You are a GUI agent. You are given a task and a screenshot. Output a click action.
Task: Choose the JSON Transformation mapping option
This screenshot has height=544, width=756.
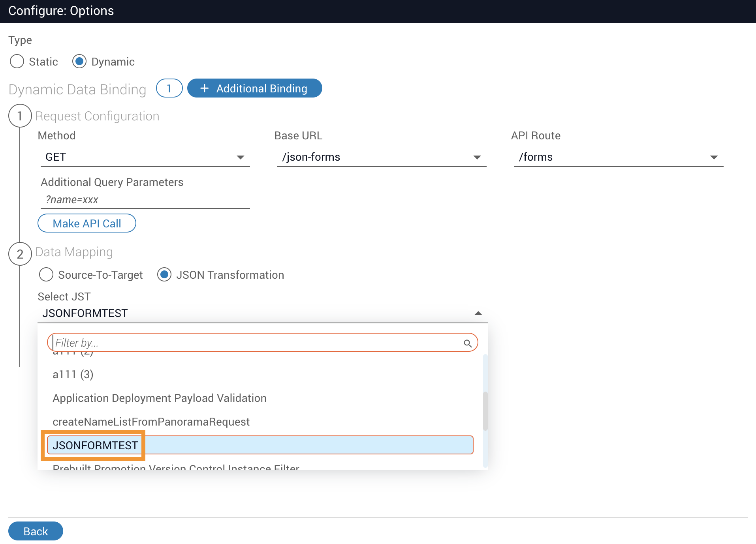(164, 275)
